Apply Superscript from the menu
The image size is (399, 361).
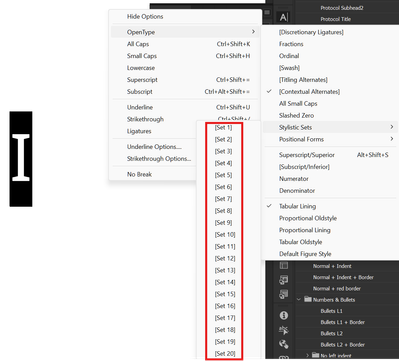pos(142,80)
